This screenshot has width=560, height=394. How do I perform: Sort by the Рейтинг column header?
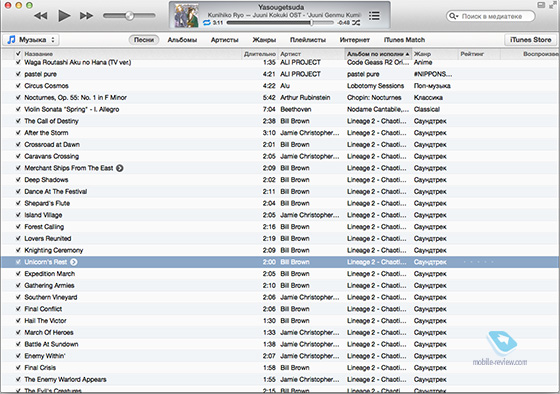point(479,54)
